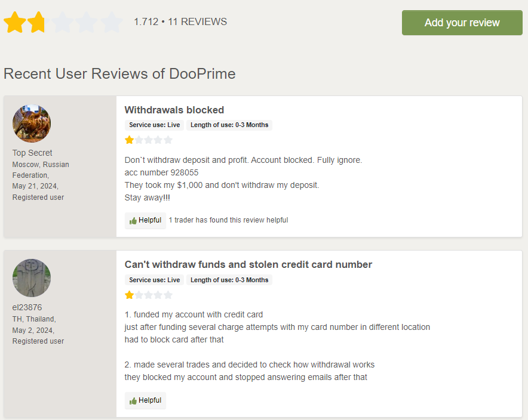
Task: Click Length of use: 0-3 Months in el23876's review
Action: point(229,280)
